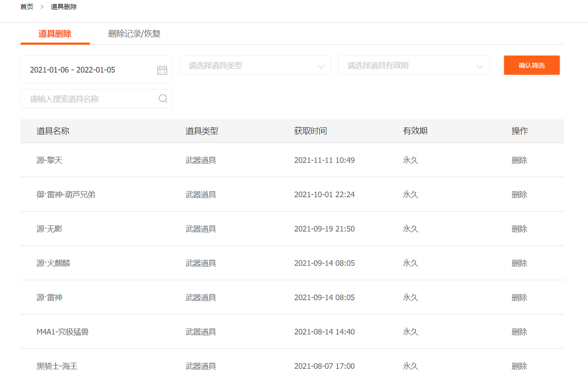Open the calendar icon in date range field
This screenshot has width=588, height=371.
coord(162,70)
